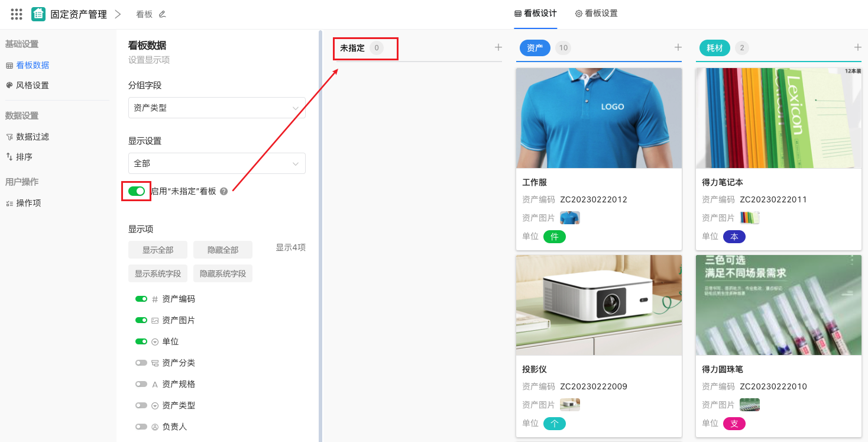868x442 pixels.
Task: Open 数据过滤 in the sidebar
Action: (x=32, y=137)
